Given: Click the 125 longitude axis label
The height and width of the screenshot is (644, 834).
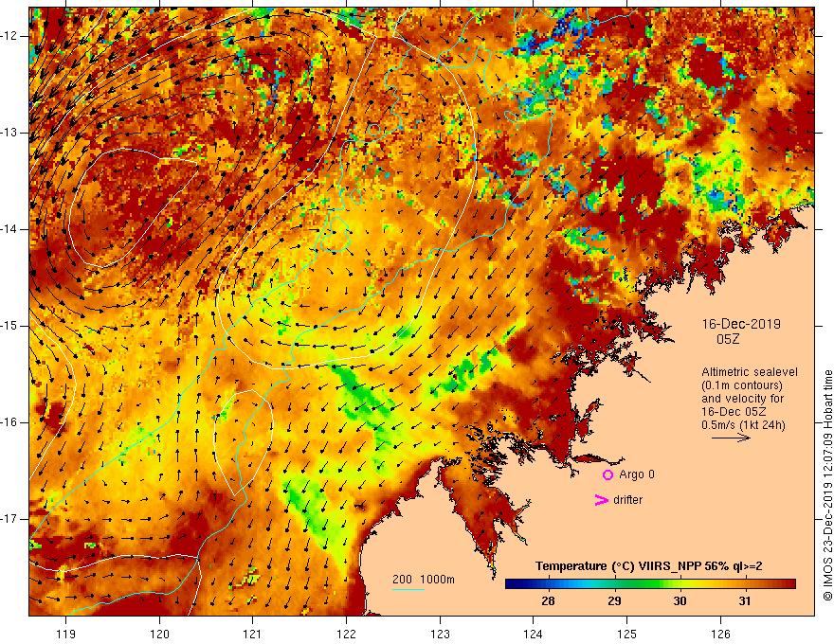Looking at the screenshot, I should point(627,634).
